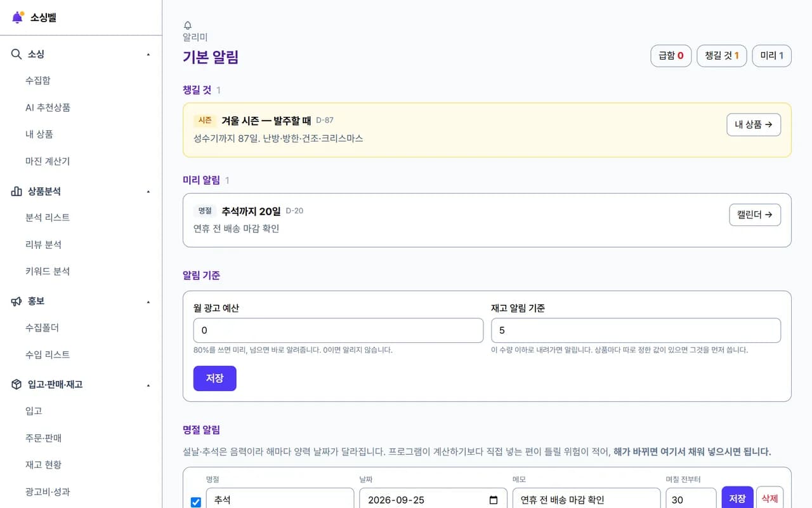
Task: Save the 알림 기준 settings with 저장
Action: coord(214,378)
